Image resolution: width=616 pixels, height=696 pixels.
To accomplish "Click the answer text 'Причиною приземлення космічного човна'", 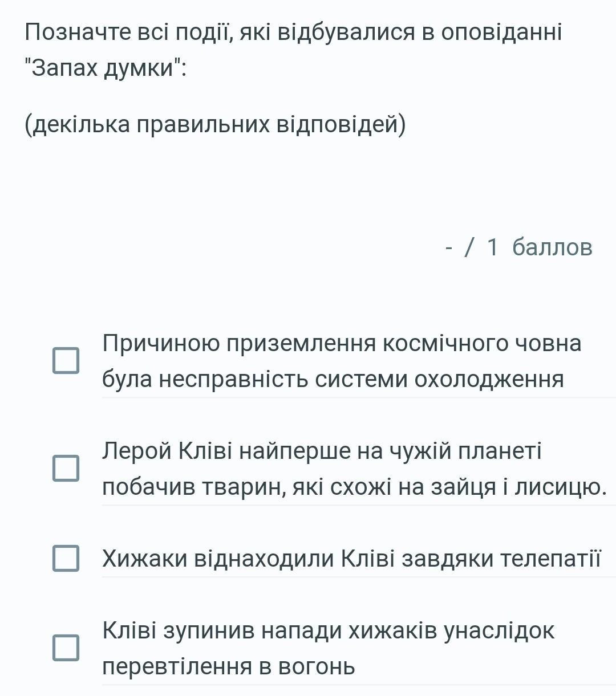I will point(341,344).
